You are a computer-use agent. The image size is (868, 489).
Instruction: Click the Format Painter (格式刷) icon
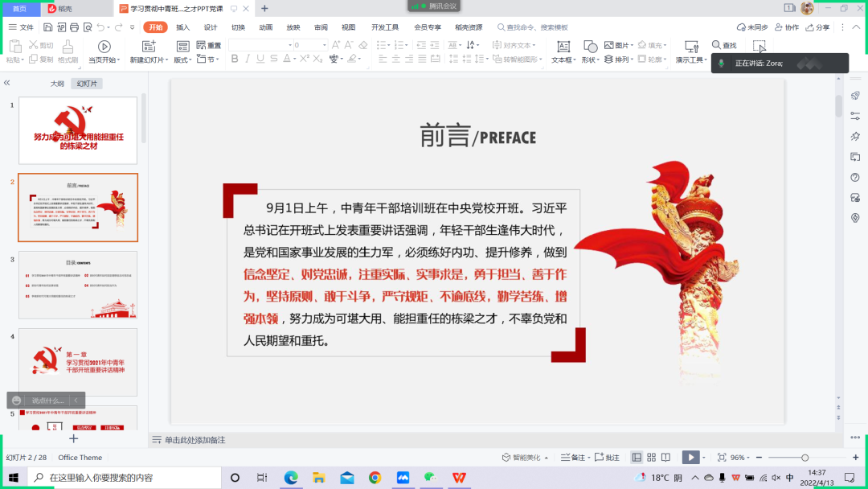click(68, 47)
